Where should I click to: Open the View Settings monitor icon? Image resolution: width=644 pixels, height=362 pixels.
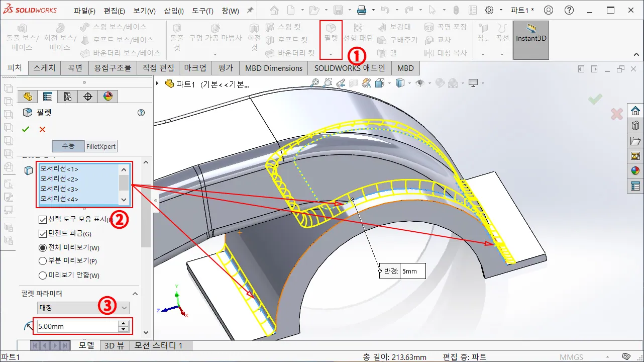coord(473,83)
